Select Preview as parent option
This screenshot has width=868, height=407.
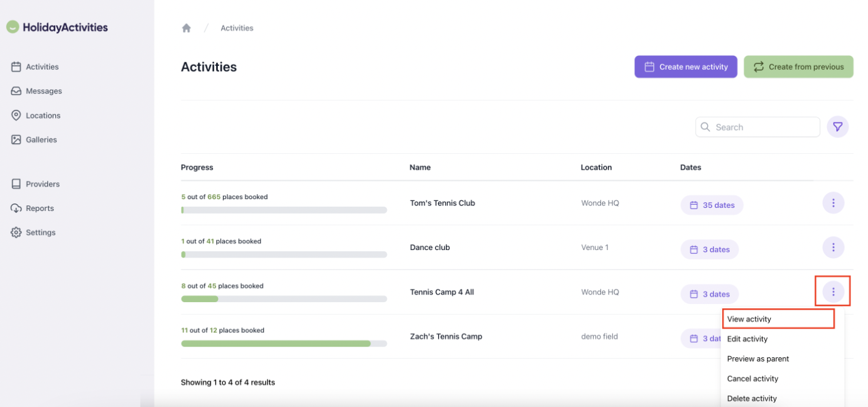(x=758, y=359)
